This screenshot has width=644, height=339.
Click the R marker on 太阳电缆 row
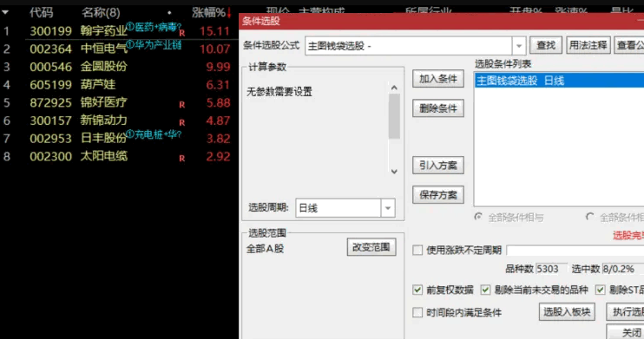tap(182, 159)
